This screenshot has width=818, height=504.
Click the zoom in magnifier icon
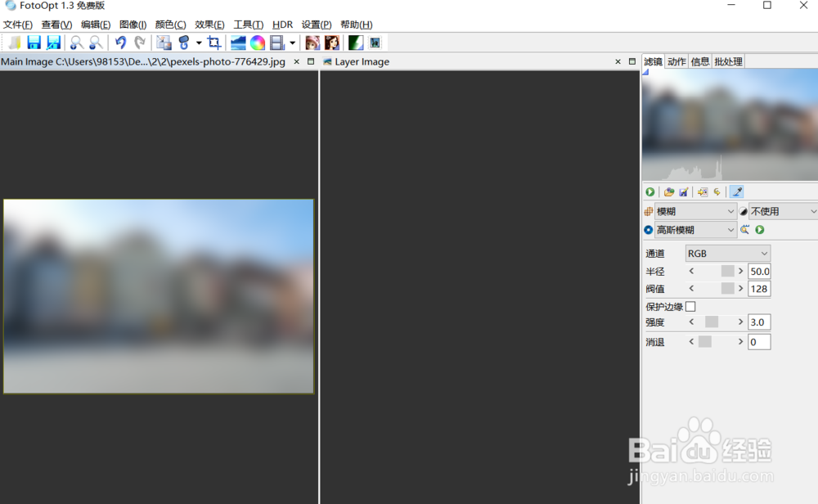click(76, 43)
